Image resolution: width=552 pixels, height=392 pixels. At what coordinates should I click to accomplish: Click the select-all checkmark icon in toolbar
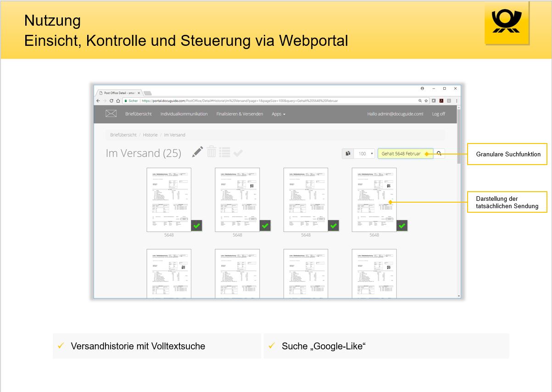click(x=238, y=153)
